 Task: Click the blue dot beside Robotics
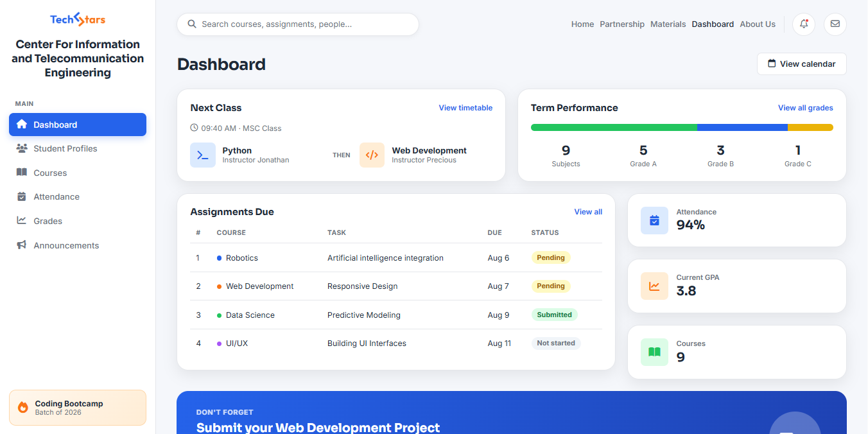(x=219, y=258)
